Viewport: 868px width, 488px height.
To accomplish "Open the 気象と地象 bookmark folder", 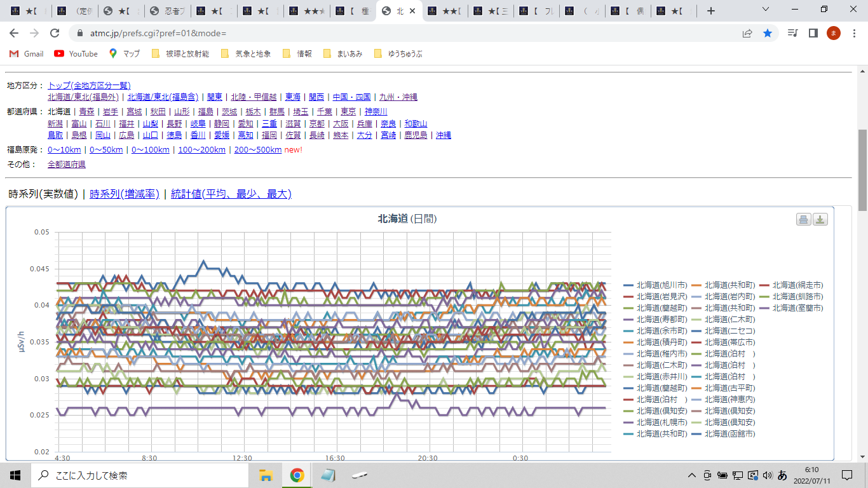I will [245, 54].
